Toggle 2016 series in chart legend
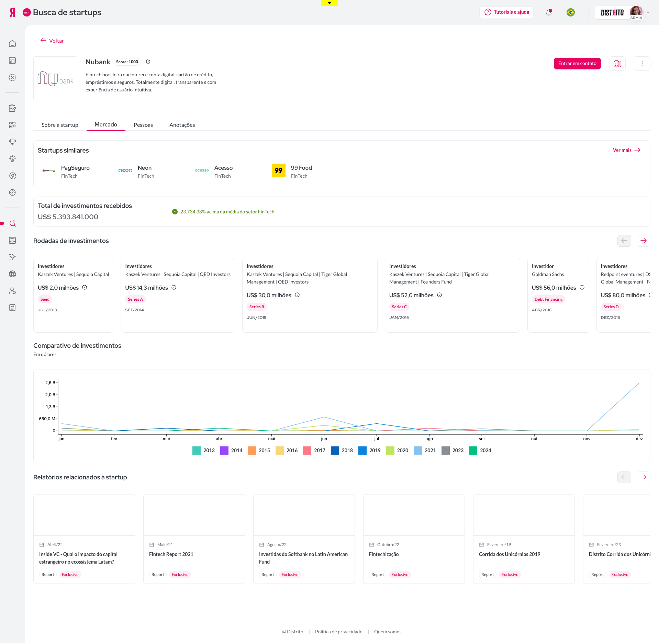The height and width of the screenshot is (644, 659). point(287,451)
